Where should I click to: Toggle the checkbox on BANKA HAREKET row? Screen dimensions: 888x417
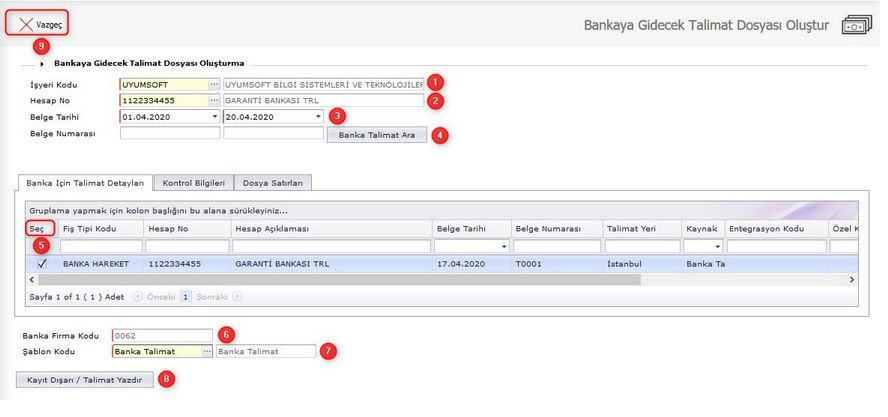(x=41, y=264)
